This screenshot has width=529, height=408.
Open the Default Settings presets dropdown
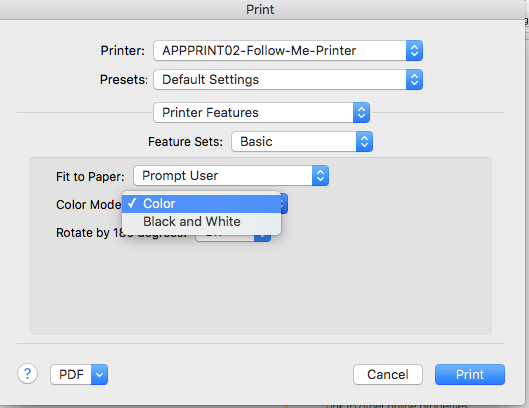click(288, 80)
